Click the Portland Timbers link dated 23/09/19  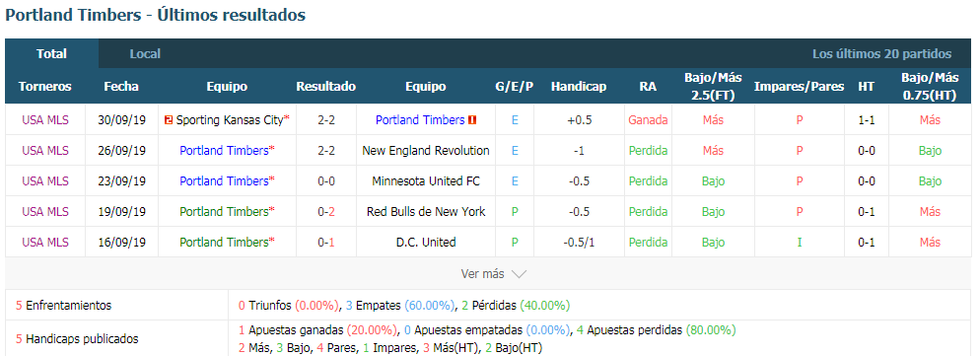coord(224,180)
